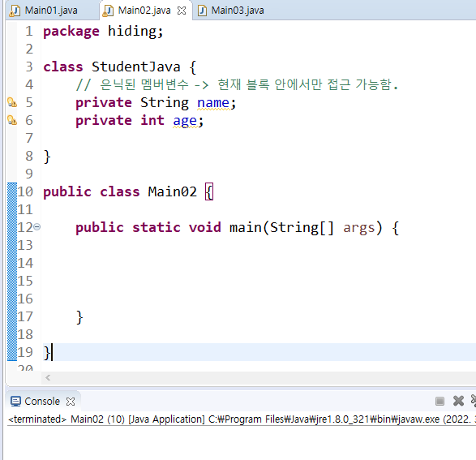Click the Terminate square button in Console
Image resolution: width=476 pixels, height=460 pixels.
click(440, 401)
